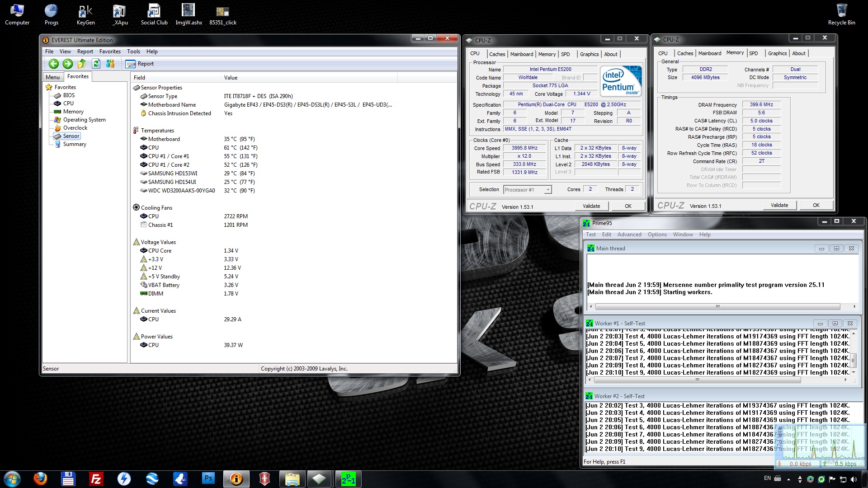Open the Advanced menu in Prime95
Image resolution: width=868 pixels, height=488 pixels.
[x=629, y=235]
